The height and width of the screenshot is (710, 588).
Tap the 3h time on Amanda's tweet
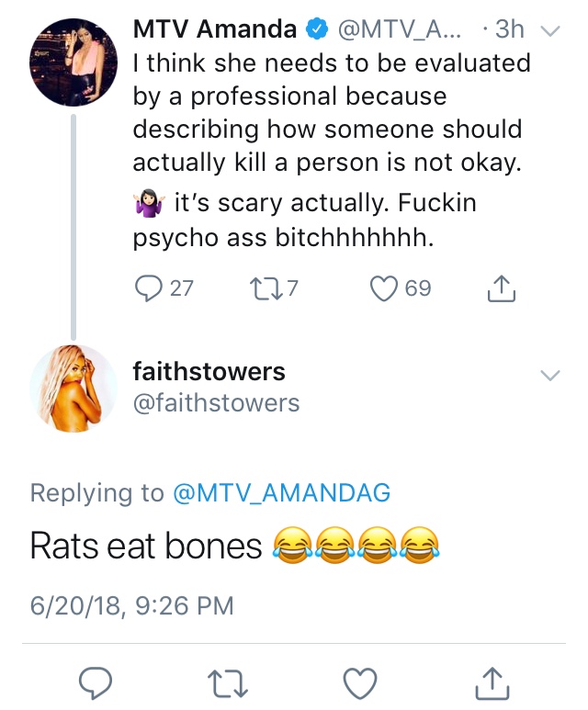[x=510, y=29]
